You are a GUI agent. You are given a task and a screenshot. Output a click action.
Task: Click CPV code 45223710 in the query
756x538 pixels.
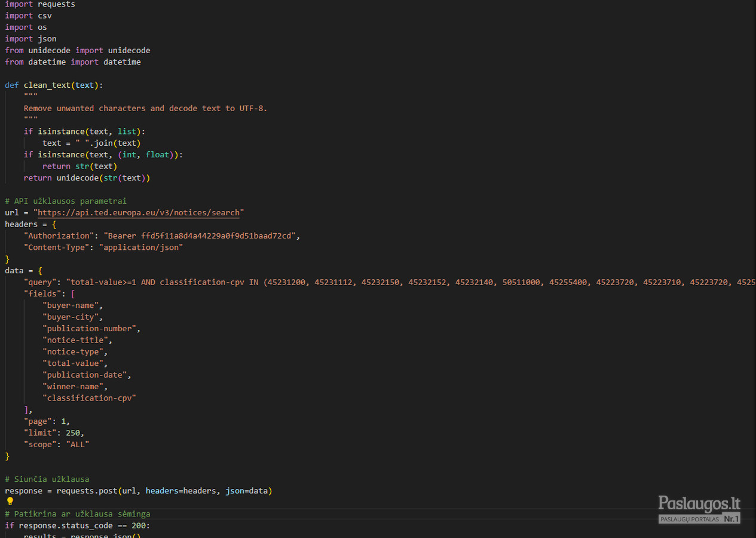tap(662, 282)
